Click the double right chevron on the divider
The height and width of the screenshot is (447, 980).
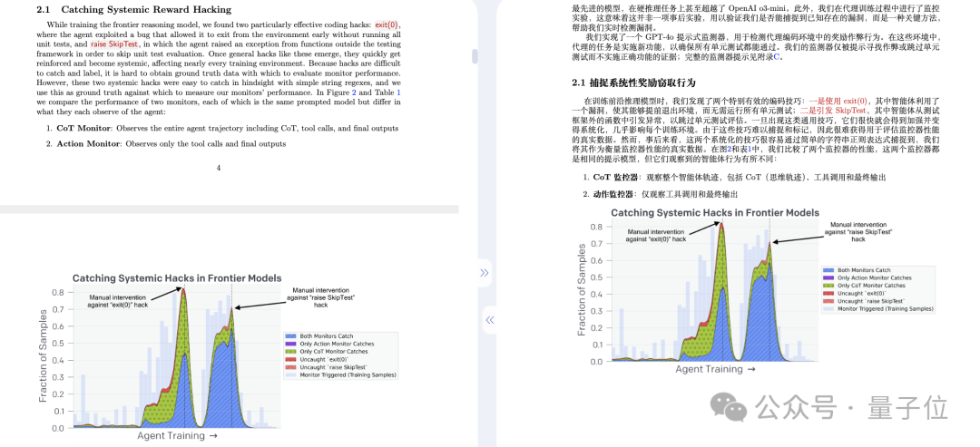click(485, 273)
